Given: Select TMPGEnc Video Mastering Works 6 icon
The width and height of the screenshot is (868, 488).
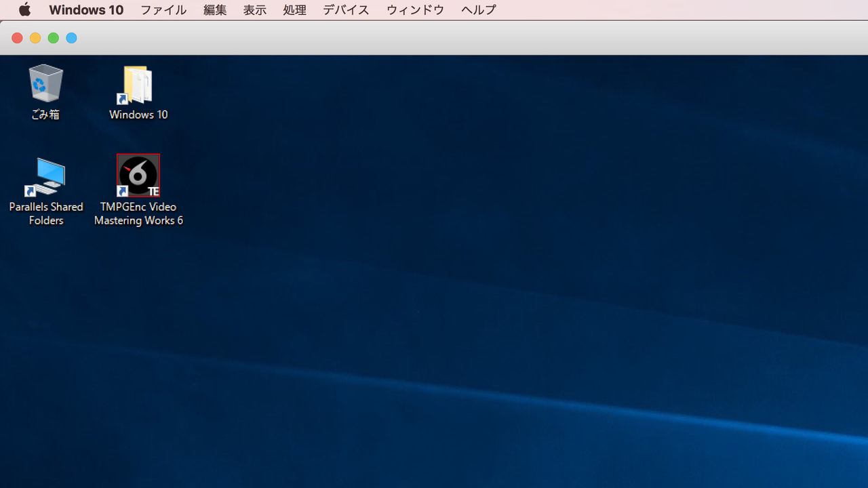Looking at the screenshot, I should [x=138, y=176].
